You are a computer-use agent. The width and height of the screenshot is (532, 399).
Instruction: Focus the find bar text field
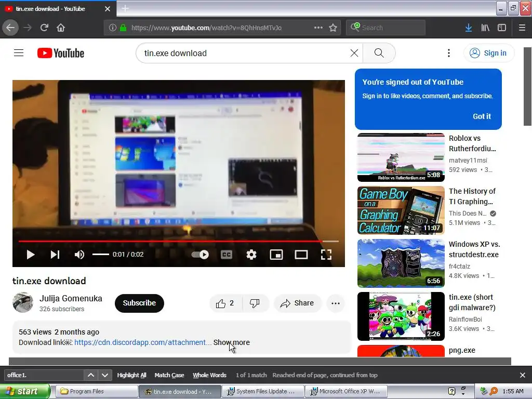pos(44,375)
